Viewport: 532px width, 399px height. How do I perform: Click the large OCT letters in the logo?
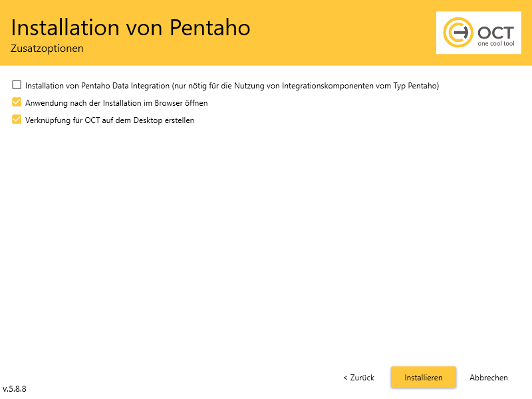[x=495, y=31]
